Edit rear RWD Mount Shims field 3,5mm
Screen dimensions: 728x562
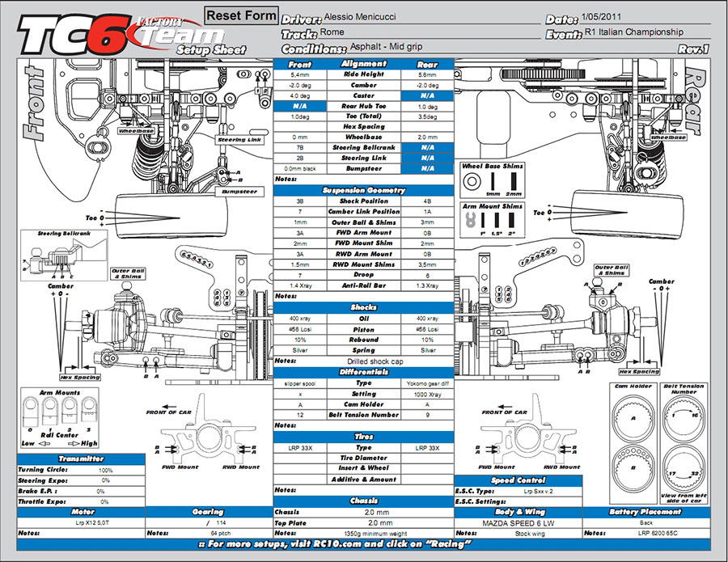427,264
